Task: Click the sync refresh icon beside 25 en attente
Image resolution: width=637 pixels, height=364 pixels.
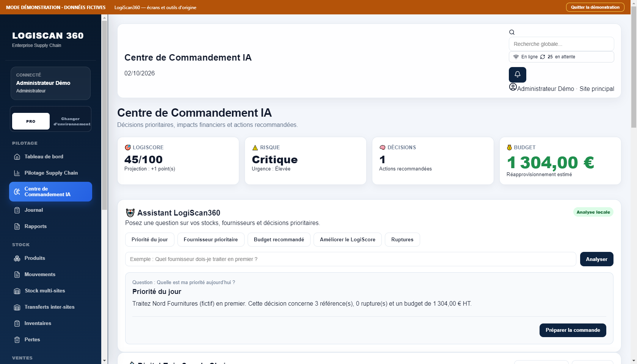Action: pos(543,57)
